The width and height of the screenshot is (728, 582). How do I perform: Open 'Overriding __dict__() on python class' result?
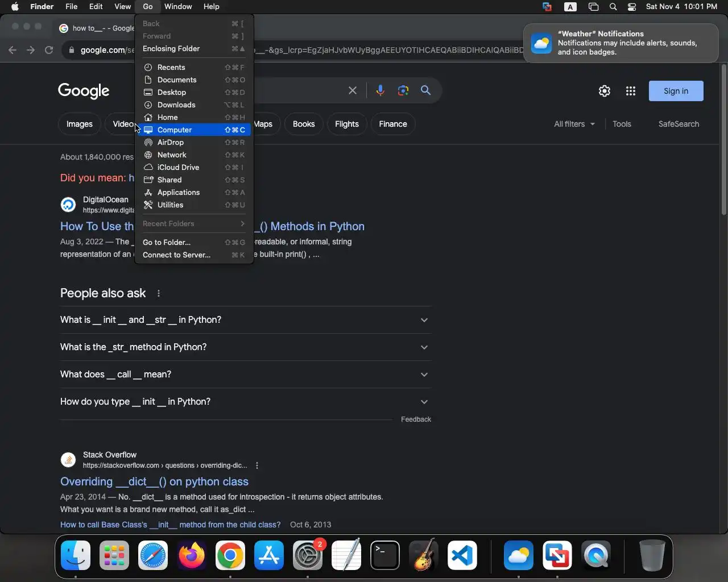(x=154, y=481)
